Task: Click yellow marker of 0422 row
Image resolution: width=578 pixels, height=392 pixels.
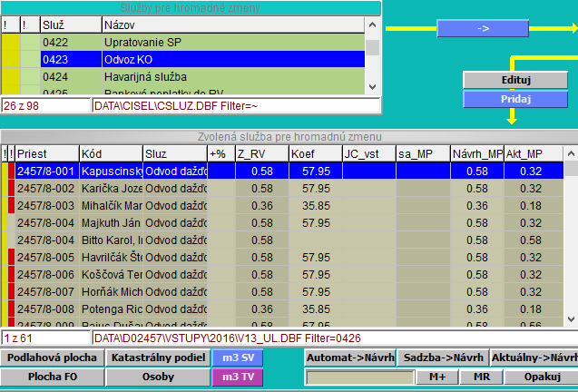Action: point(11,43)
